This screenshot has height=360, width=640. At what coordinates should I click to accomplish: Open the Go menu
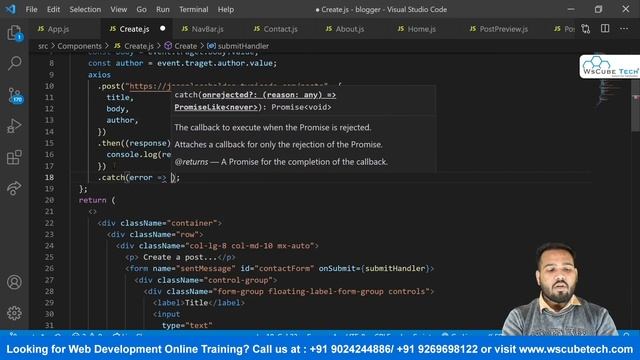[141, 9]
